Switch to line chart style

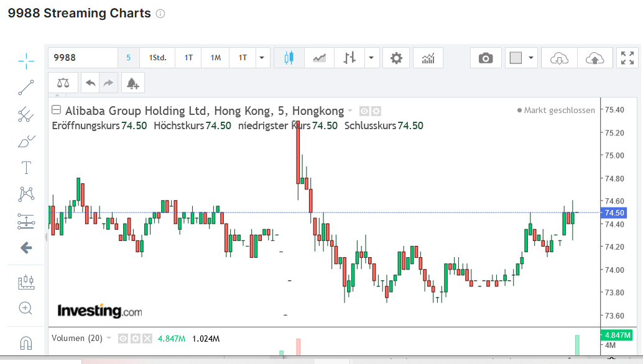pyautogui.click(x=319, y=58)
